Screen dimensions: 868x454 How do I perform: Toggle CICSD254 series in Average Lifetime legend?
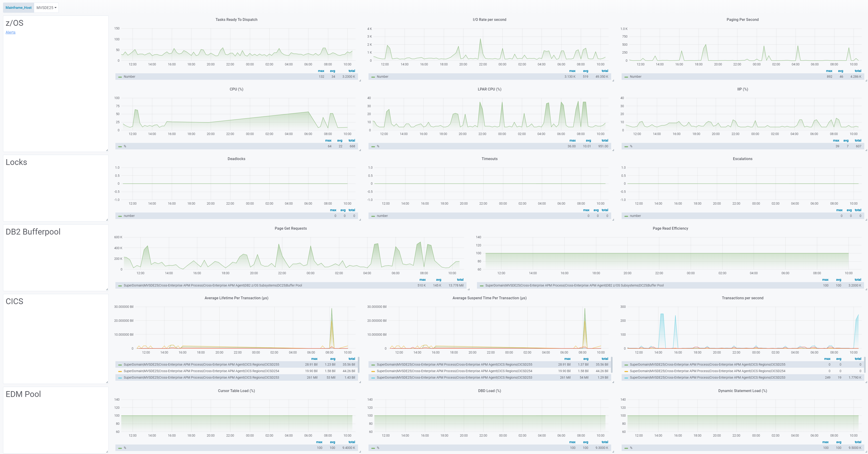pos(201,371)
